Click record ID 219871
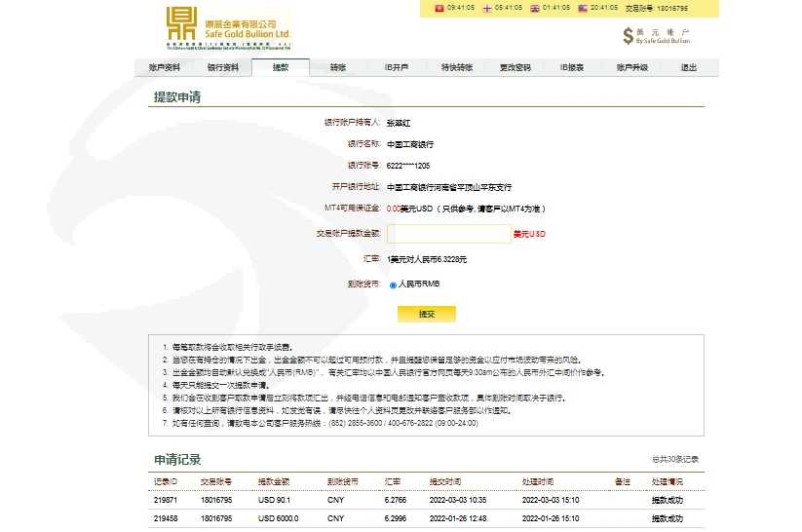The image size is (802, 532). 166,500
